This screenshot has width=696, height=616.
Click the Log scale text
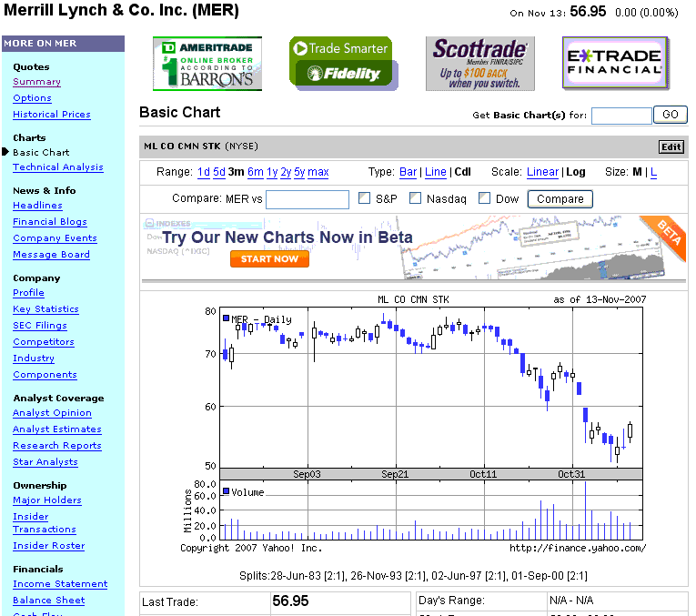(x=576, y=172)
